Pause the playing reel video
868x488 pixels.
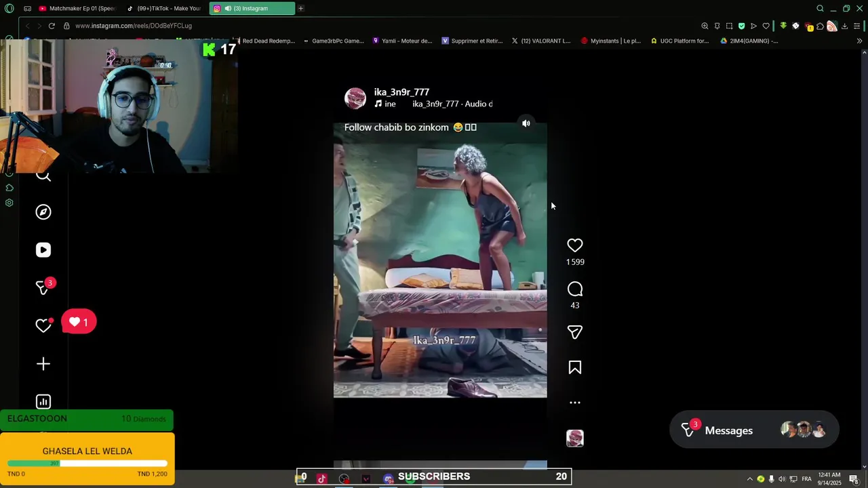click(x=440, y=260)
